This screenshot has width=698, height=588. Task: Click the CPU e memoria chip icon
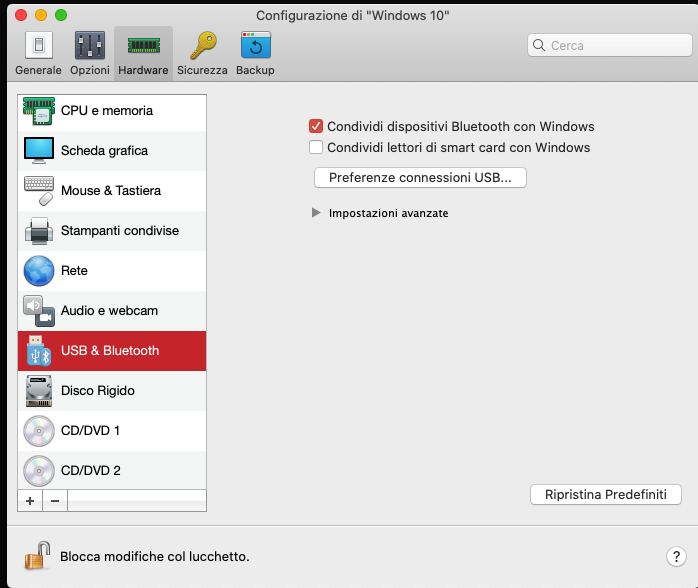(x=39, y=111)
